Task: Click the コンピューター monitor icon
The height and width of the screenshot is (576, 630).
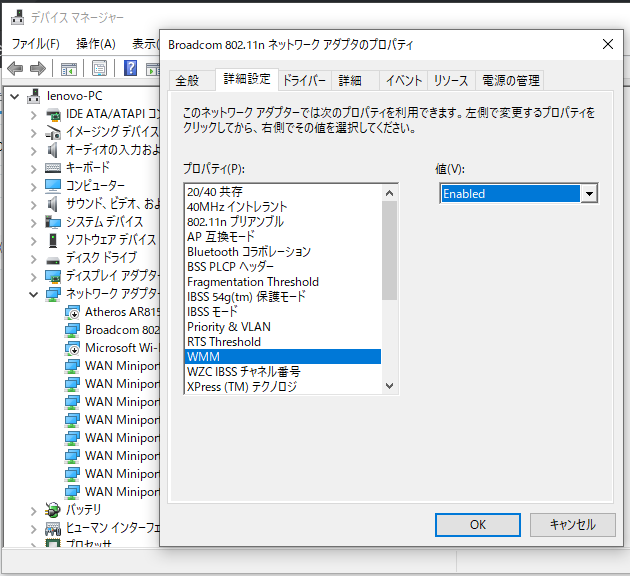Action: point(53,186)
